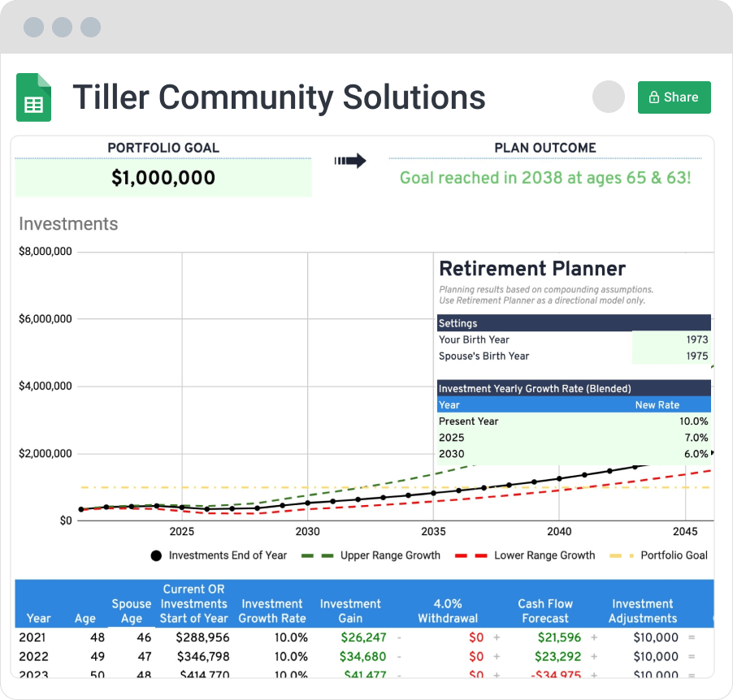The image size is (733, 700).
Task: Click the Share button
Action: pos(674,97)
